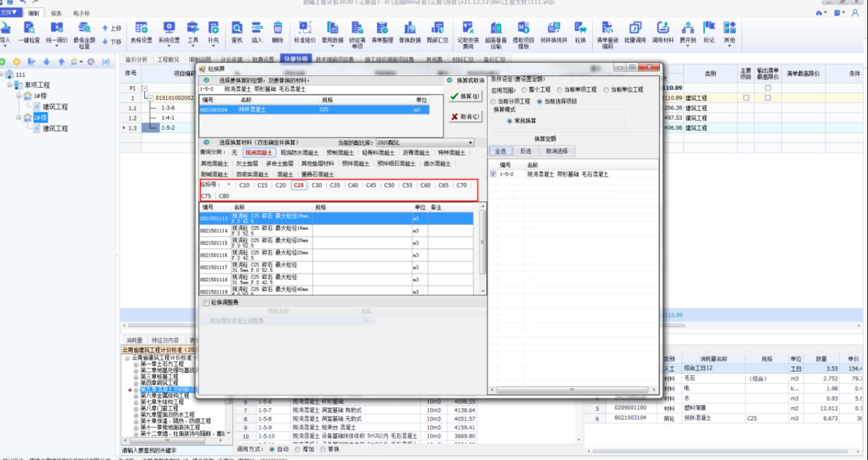Click the 一键检查 toolbar icon
Image resolution: width=868 pixels, height=460 pixels.
[x=29, y=32]
